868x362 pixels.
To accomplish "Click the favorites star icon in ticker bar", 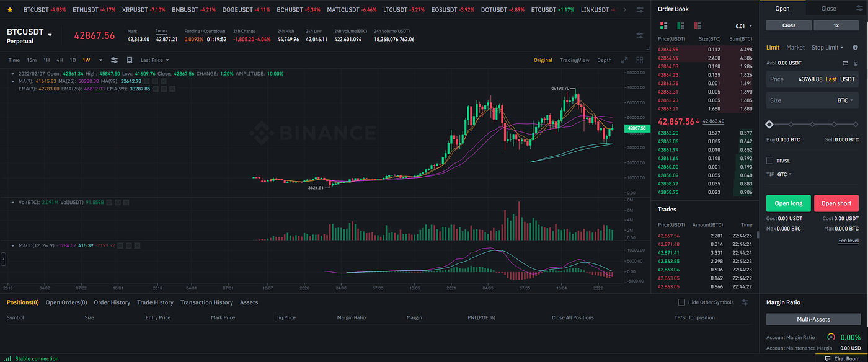I will pyautogui.click(x=10, y=10).
